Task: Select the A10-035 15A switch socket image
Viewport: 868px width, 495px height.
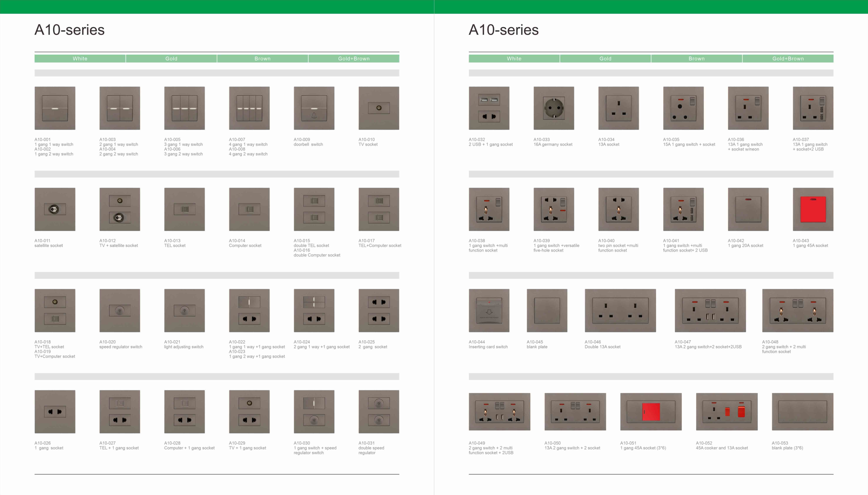Action: 683,108
